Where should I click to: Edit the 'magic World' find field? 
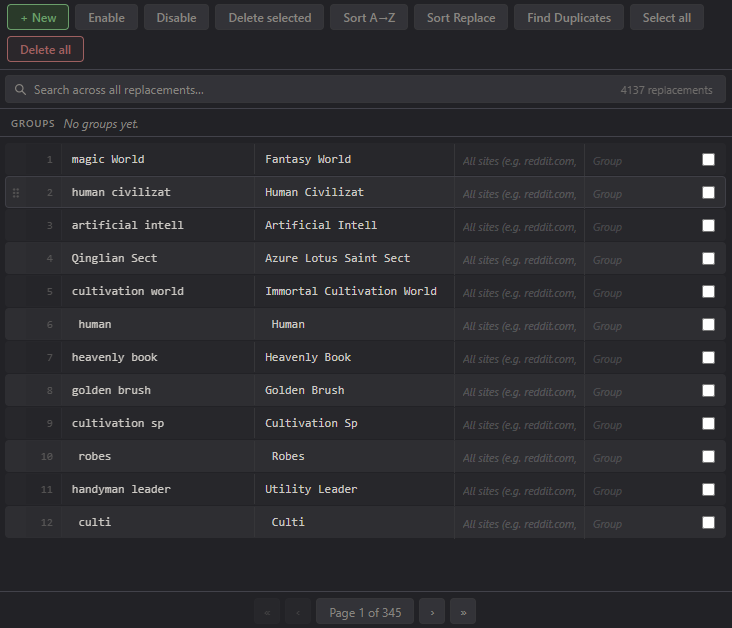click(158, 160)
